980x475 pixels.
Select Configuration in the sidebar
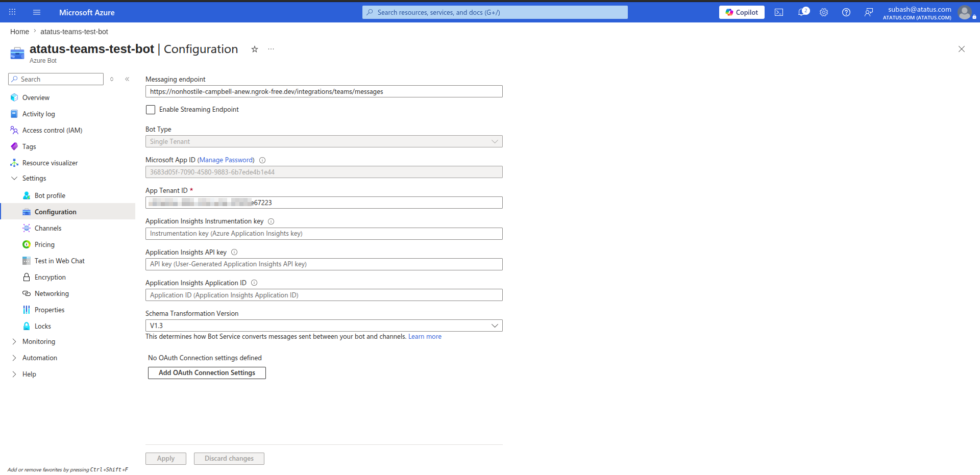68,212
